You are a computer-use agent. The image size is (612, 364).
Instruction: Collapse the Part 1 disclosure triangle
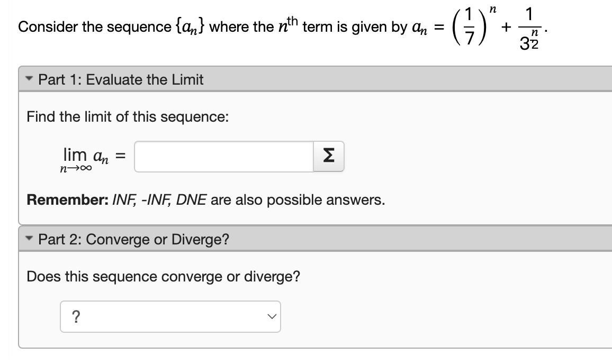pyautogui.click(x=29, y=78)
